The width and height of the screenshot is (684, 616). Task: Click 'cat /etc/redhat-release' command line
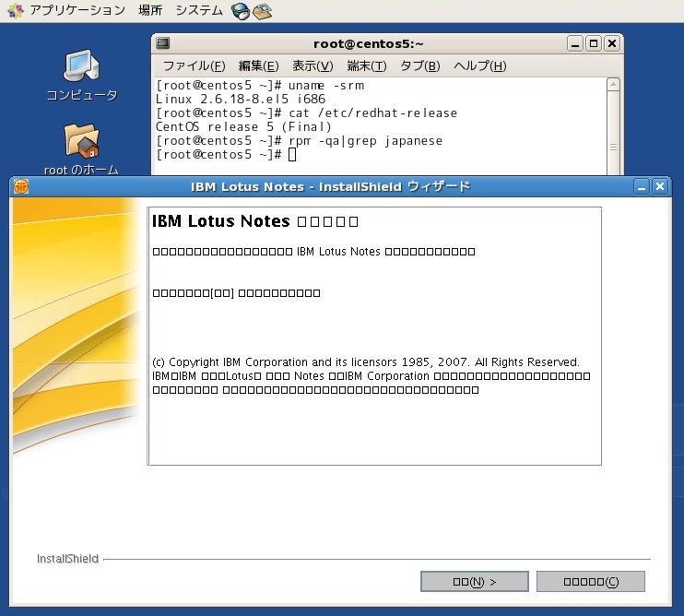pos(307,113)
